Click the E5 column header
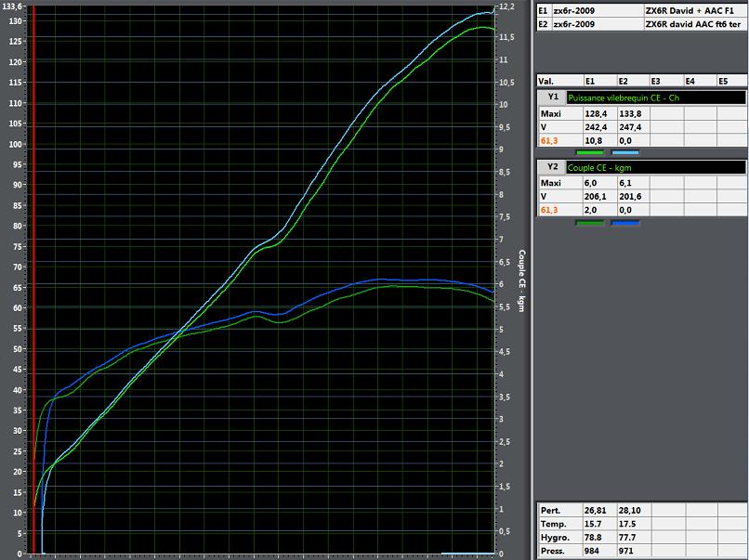 pyautogui.click(x=722, y=81)
